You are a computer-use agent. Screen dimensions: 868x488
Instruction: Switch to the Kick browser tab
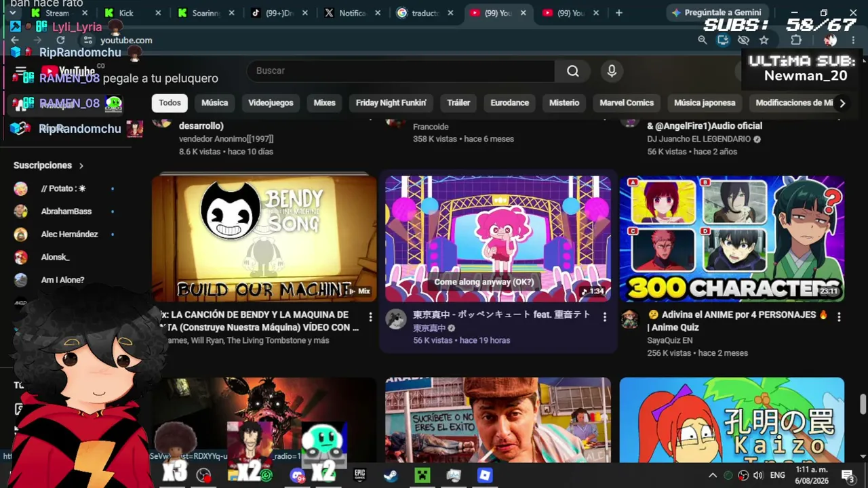(x=132, y=13)
